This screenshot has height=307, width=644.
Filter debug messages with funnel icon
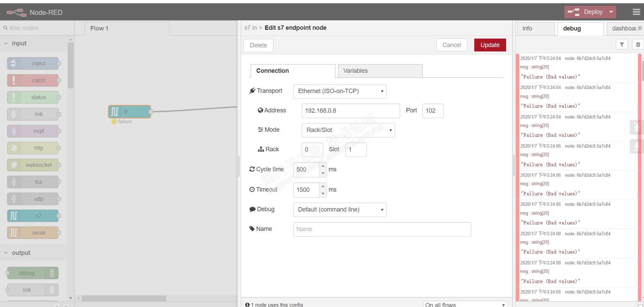622,44
